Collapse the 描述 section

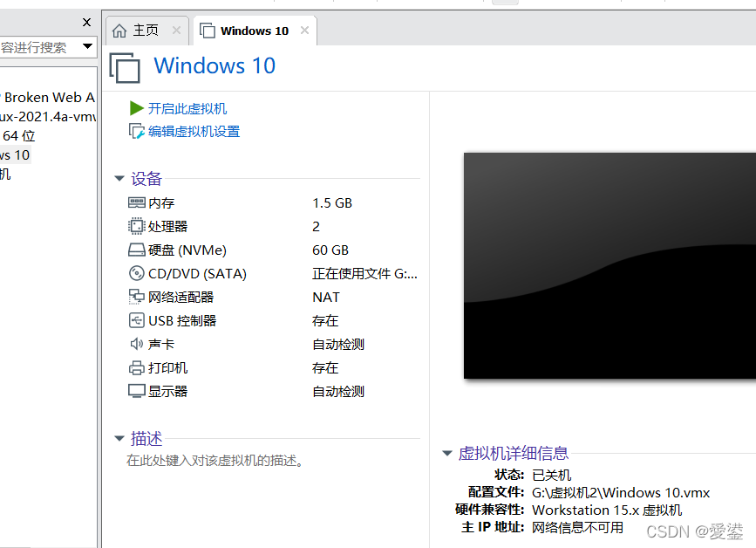point(119,439)
